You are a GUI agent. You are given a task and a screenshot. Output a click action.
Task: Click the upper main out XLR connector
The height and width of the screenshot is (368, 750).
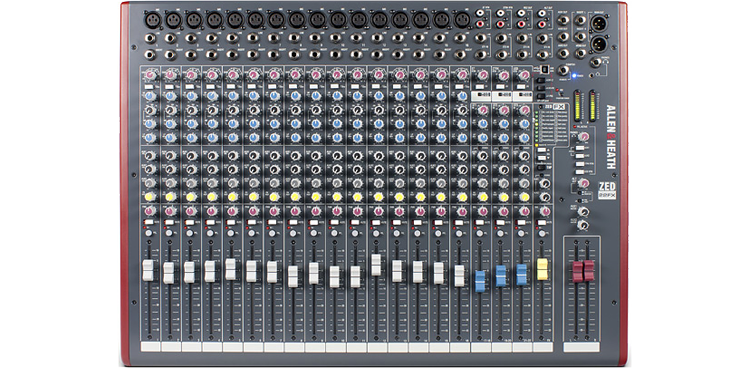tap(598, 23)
